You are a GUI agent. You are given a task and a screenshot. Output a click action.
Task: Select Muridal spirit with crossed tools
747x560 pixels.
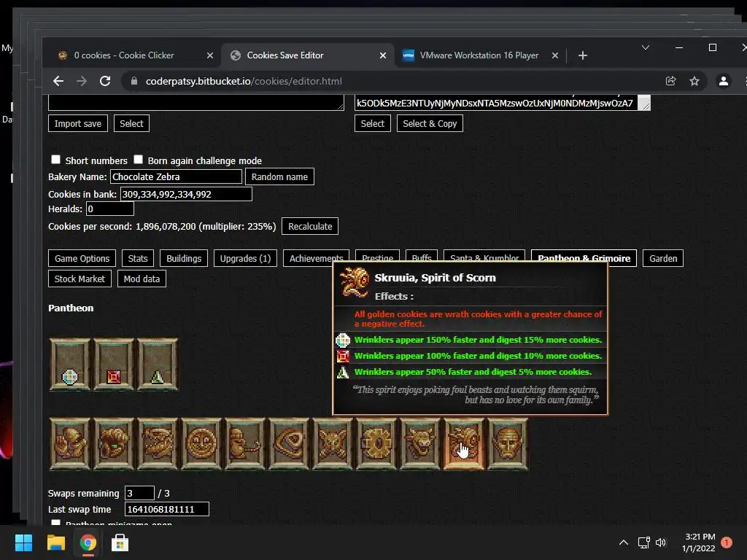click(x=333, y=444)
